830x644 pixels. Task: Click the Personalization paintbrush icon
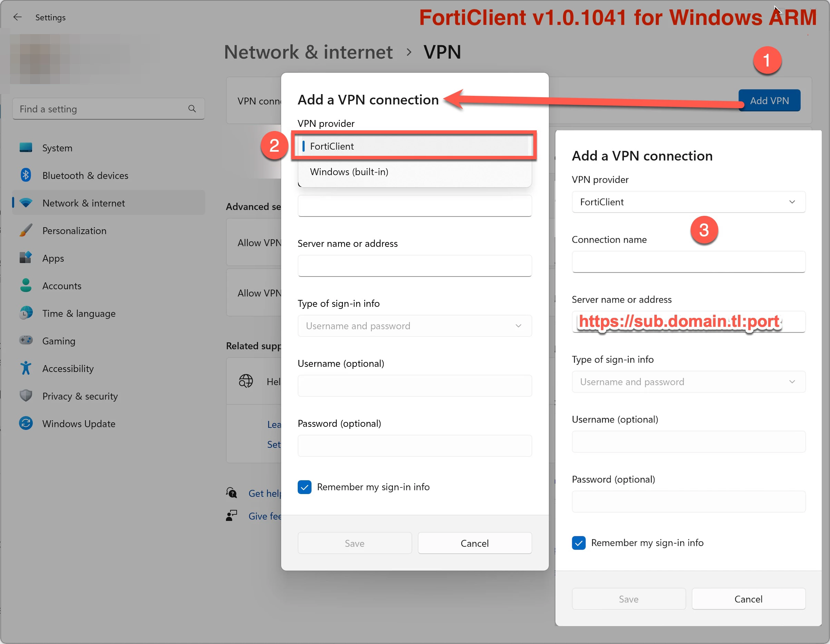pyautogui.click(x=26, y=231)
